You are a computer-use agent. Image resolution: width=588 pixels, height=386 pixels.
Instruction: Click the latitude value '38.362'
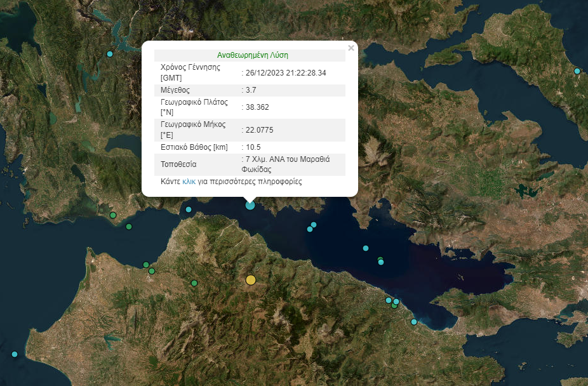pyautogui.click(x=257, y=107)
